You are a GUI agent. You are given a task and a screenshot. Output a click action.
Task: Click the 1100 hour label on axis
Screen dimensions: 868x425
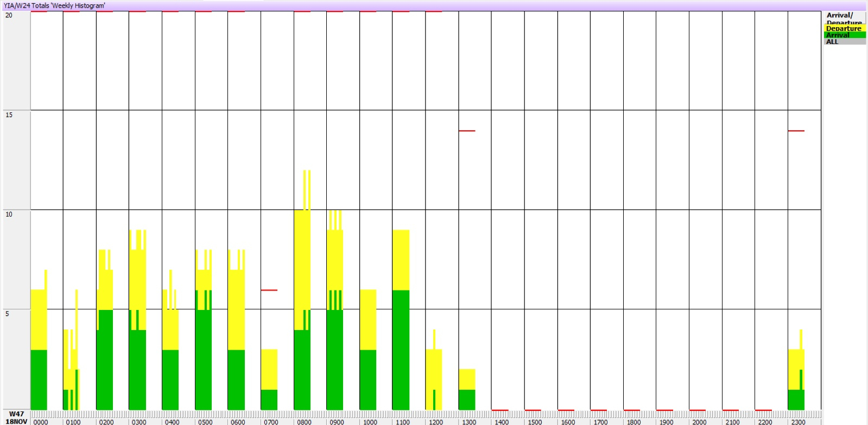(x=403, y=422)
